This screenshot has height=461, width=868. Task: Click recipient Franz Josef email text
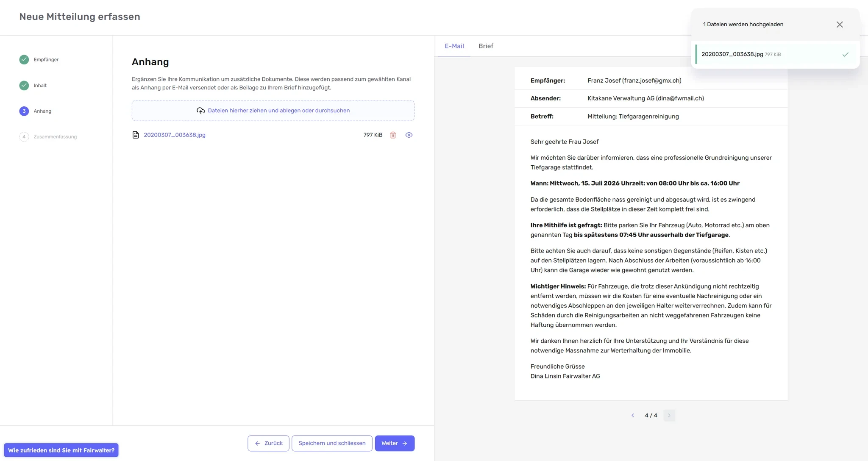coord(634,81)
